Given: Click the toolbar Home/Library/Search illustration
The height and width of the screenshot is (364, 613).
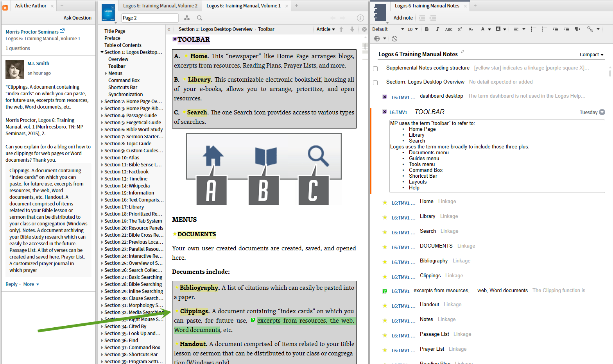Looking at the screenshot, I should pos(264,169).
